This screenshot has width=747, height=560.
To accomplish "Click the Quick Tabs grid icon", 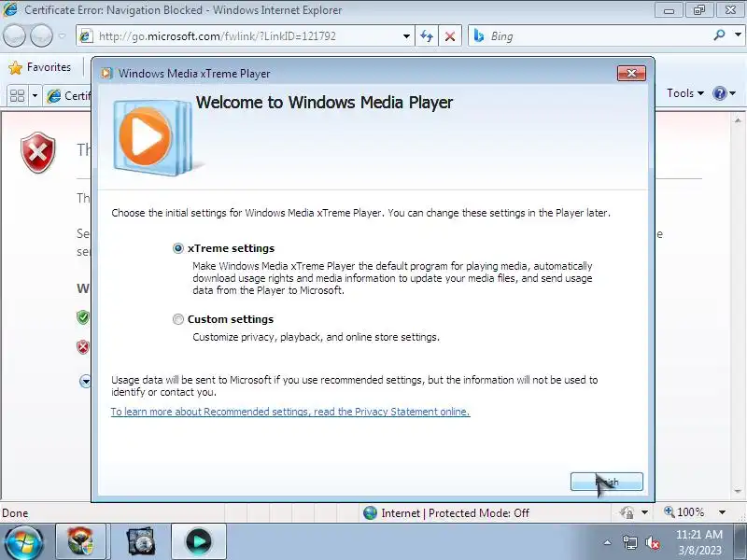I will 17,96.
